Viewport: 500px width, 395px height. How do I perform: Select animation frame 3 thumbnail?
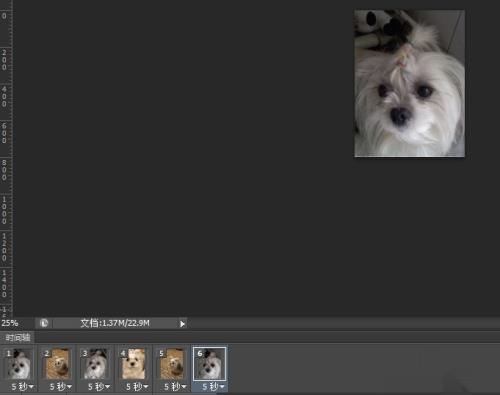pos(95,364)
